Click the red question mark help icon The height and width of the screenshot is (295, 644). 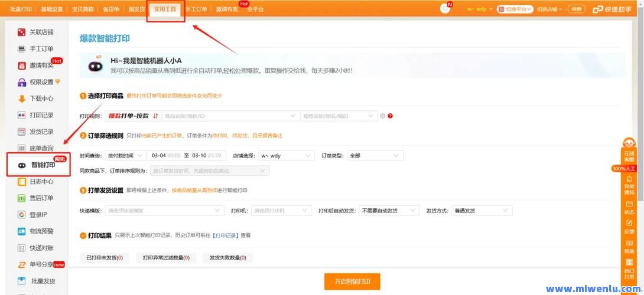click(390, 116)
